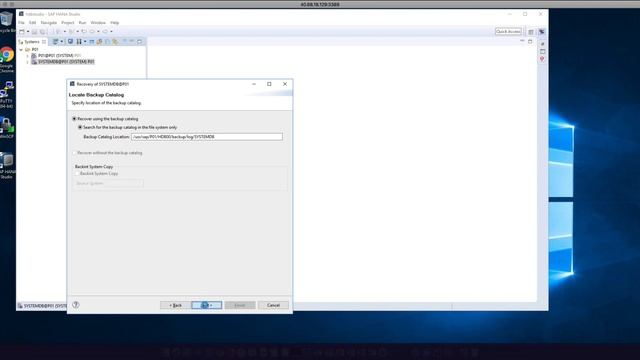
Task: Open the Window menu
Action: [98, 23]
